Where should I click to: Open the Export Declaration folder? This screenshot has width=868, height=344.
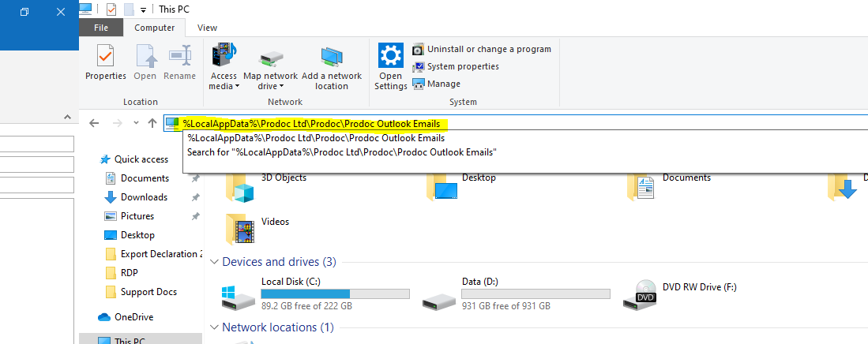[152, 254]
